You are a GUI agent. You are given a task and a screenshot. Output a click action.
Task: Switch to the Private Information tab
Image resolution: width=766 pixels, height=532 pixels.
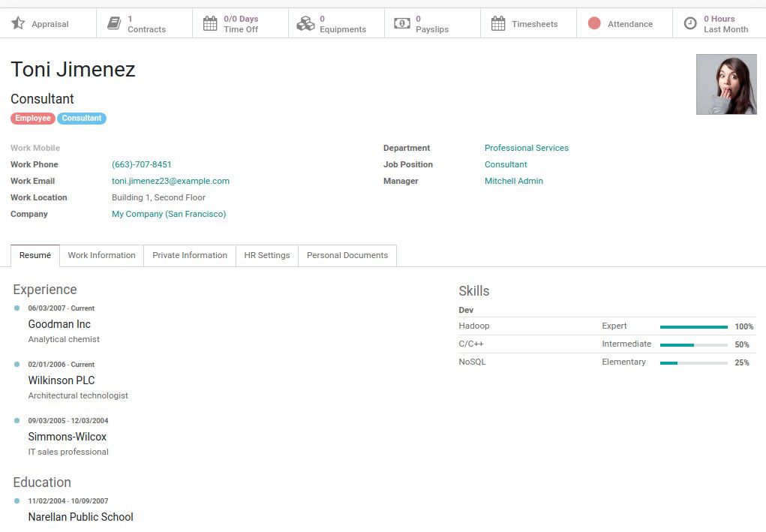[x=190, y=256]
